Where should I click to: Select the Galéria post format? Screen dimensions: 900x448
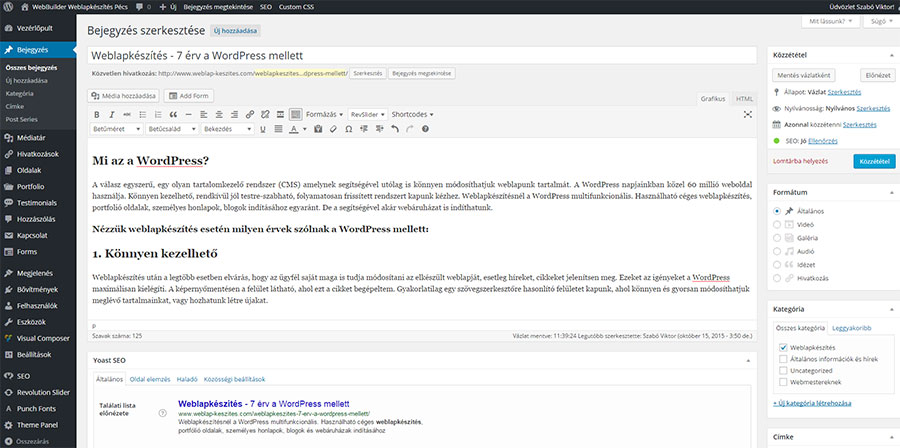(x=777, y=237)
